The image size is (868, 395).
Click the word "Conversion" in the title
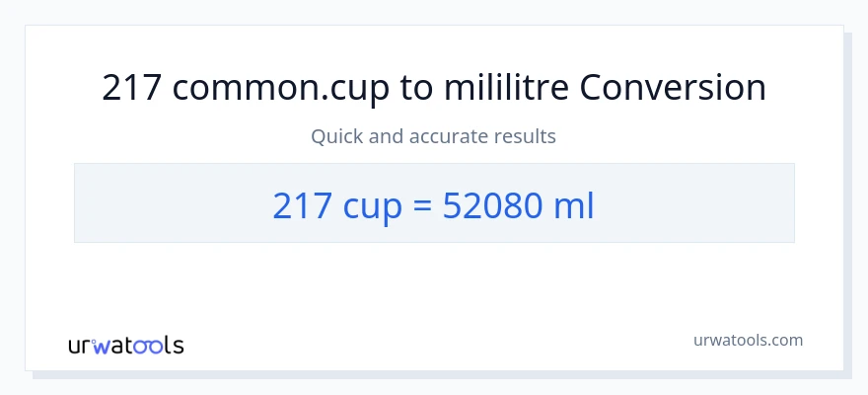673,88
